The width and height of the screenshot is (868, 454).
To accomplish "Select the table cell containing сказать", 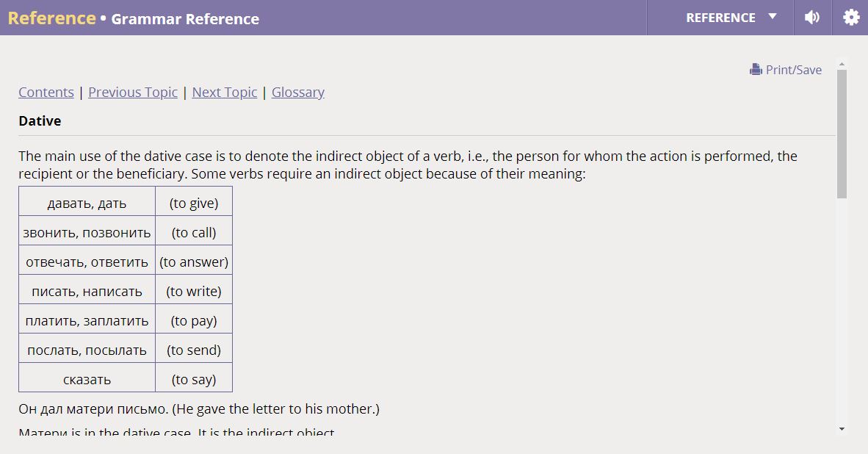I will (86, 379).
